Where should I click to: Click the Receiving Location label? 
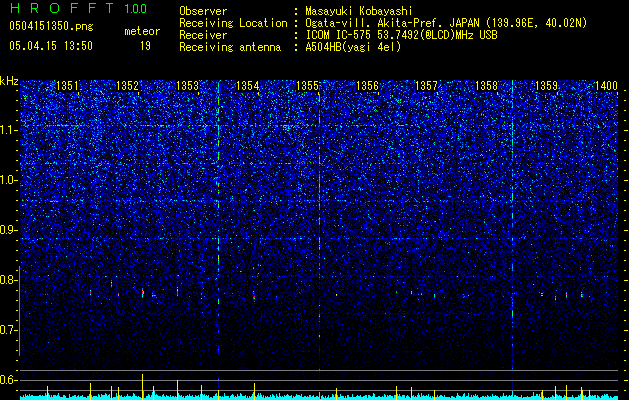(233, 23)
